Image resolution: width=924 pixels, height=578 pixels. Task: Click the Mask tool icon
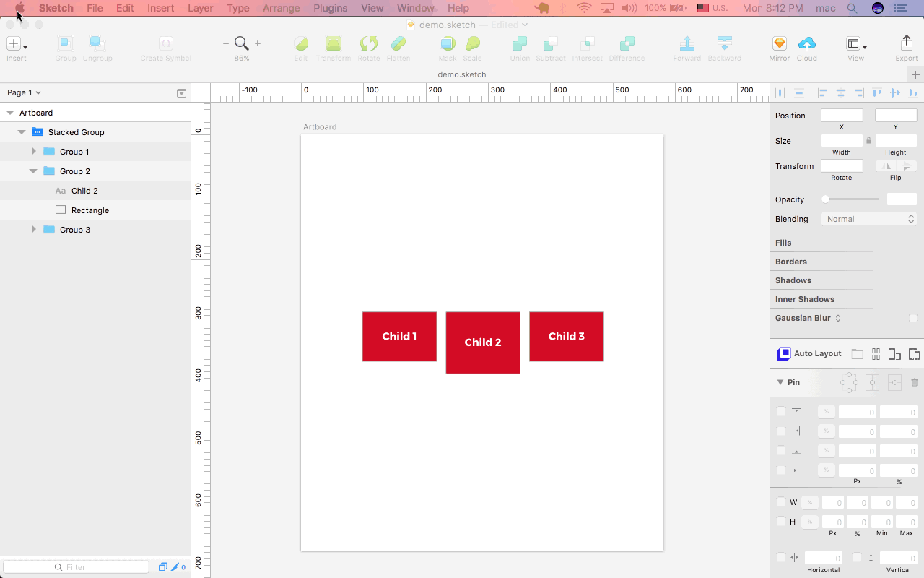click(x=448, y=43)
